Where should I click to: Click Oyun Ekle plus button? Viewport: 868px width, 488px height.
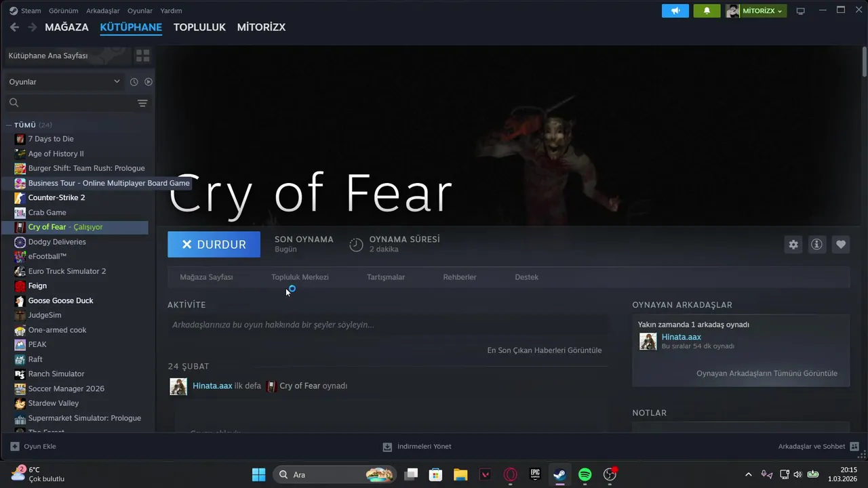point(33,447)
